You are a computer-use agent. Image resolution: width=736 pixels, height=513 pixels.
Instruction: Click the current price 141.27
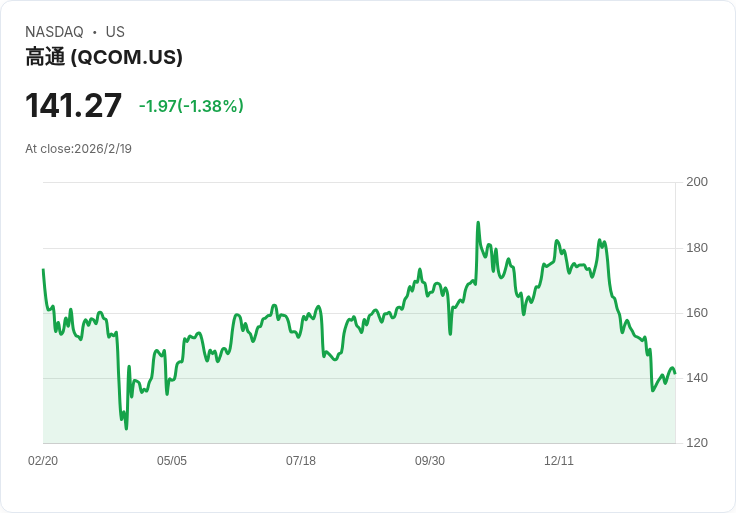point(73,105)
